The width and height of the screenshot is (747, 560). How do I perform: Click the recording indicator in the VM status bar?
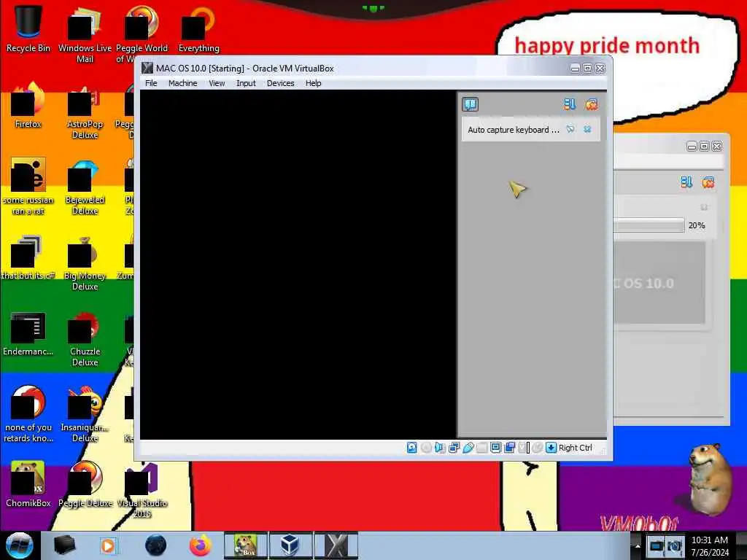pos(510,448)
